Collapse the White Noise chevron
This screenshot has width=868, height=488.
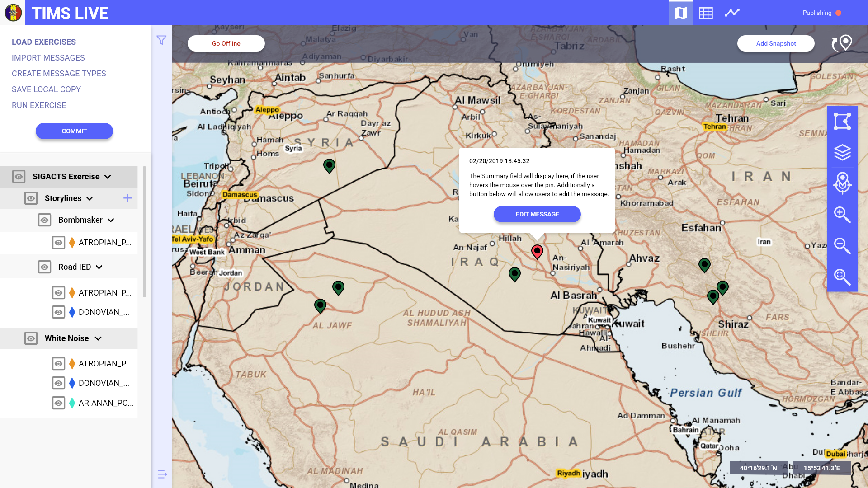(98, 339)
